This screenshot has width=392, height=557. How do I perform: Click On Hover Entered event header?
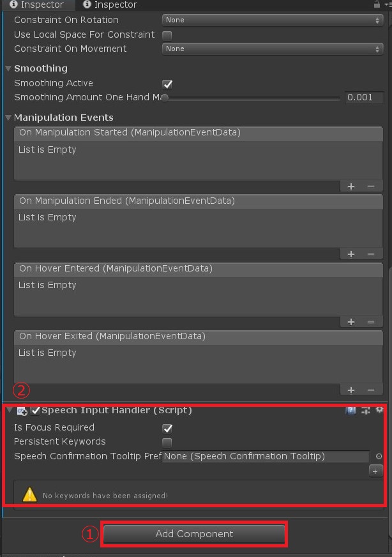click(x=198, y=268)
